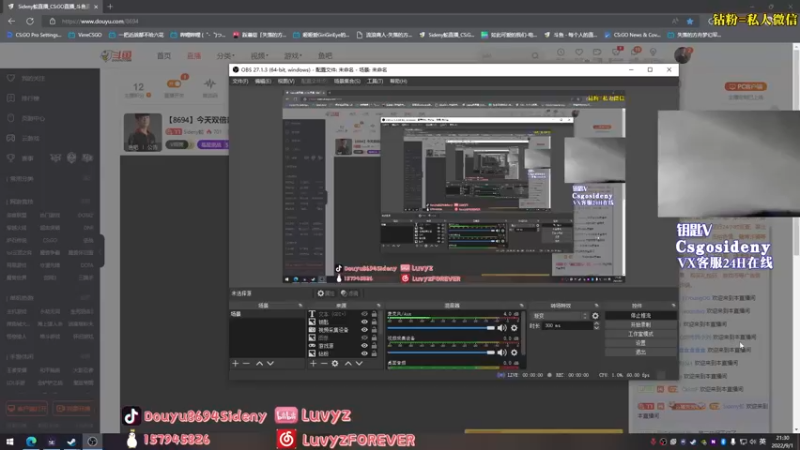Screen dimensions: 800x450
Task: Toggle the lock on 视频采集设备 source
Action: tap(374, 330)
